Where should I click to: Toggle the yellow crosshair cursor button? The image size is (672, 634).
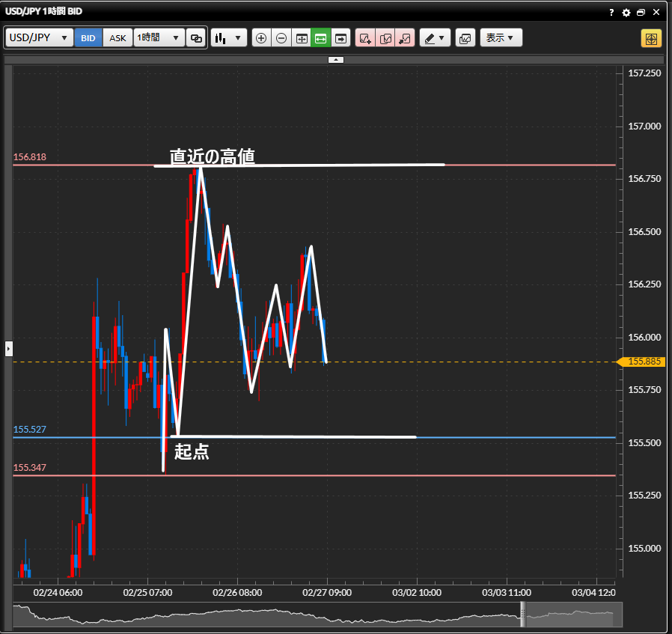coord(651,38)
